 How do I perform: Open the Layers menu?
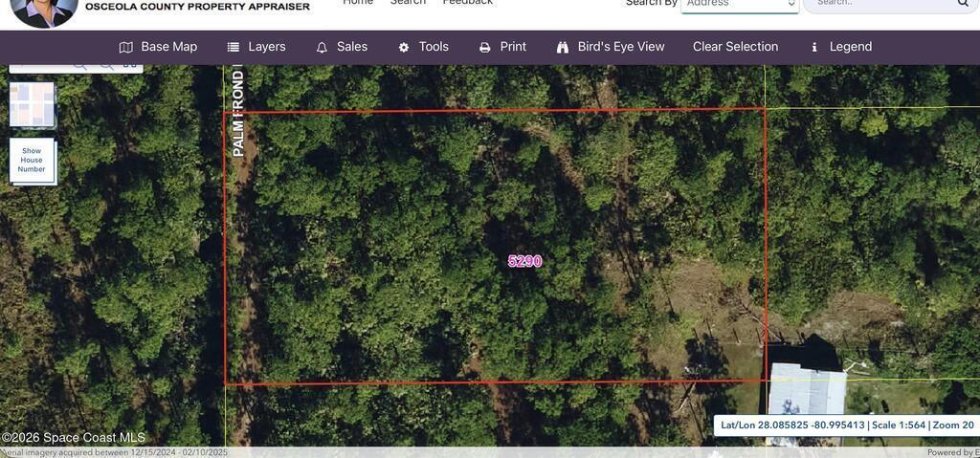coord(266,47)
